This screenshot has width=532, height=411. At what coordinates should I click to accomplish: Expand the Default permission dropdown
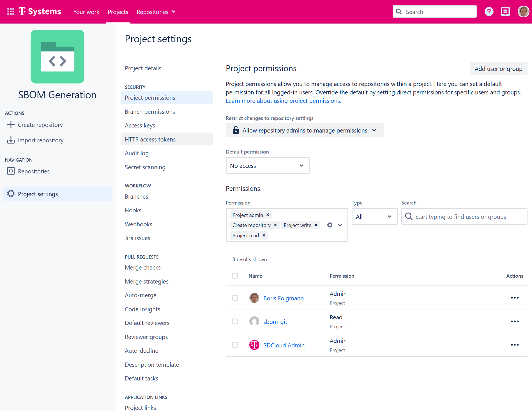point(268,166)
